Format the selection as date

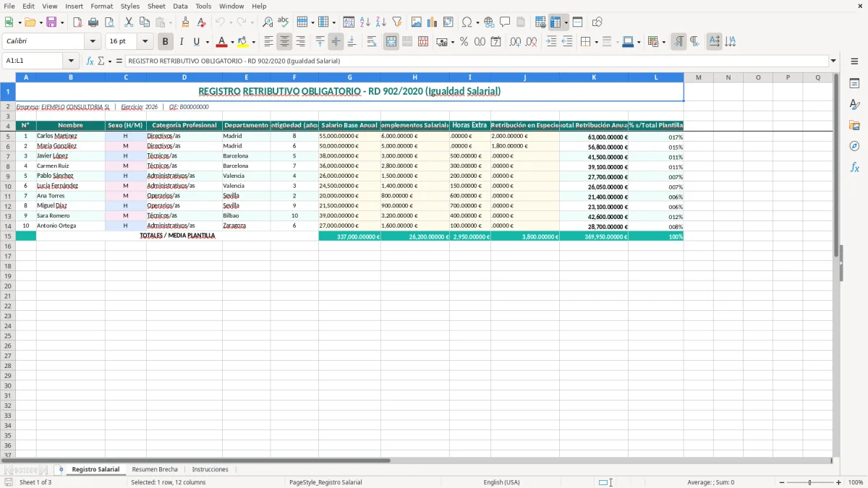(496, 42)
